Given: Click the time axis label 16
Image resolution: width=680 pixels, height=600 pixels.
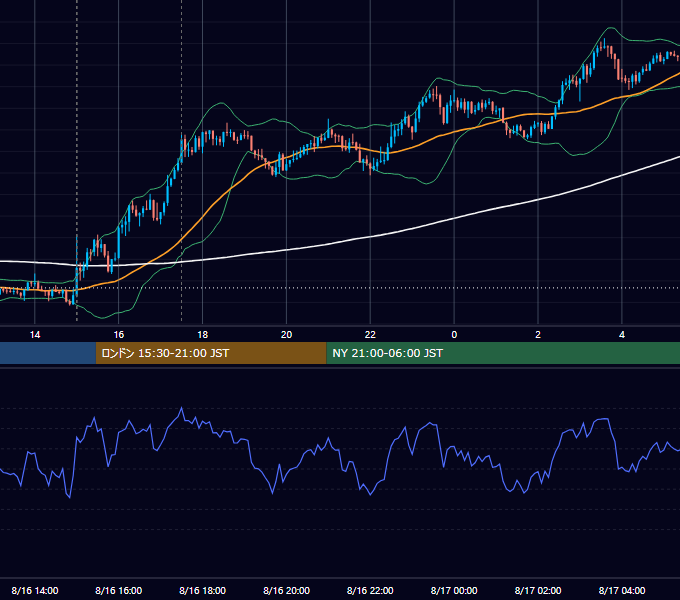Looking at the screenshot, I should coord(118,335).
